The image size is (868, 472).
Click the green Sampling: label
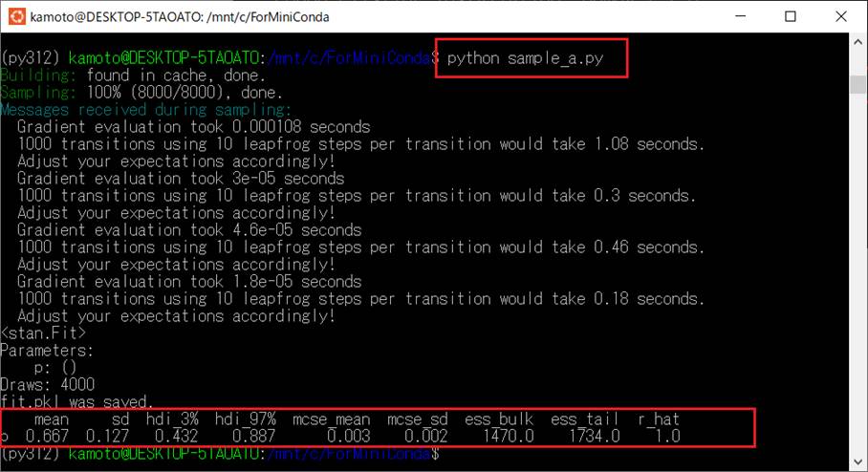click(x=37, y=93)
